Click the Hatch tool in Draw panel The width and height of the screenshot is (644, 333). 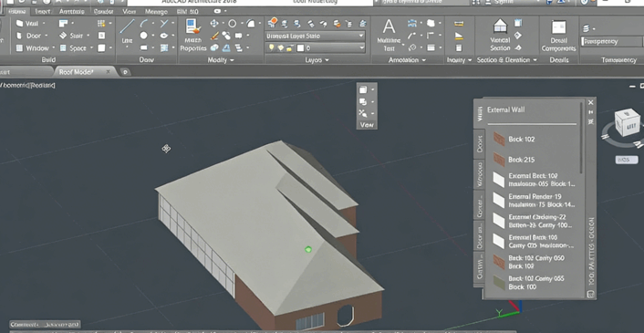(164, 48)
